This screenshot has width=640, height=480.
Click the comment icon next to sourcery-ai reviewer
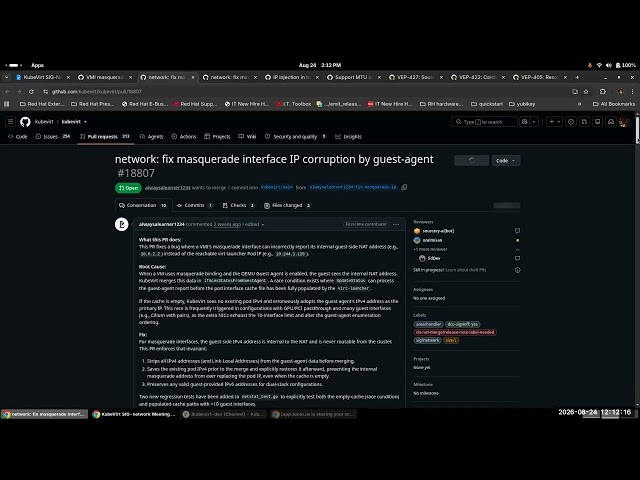coord(517,231)
